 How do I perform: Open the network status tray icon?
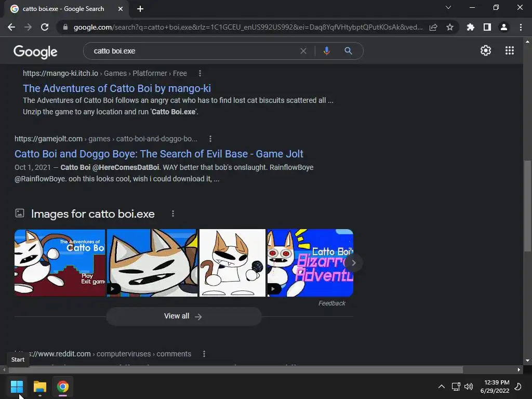coord(456,387)
